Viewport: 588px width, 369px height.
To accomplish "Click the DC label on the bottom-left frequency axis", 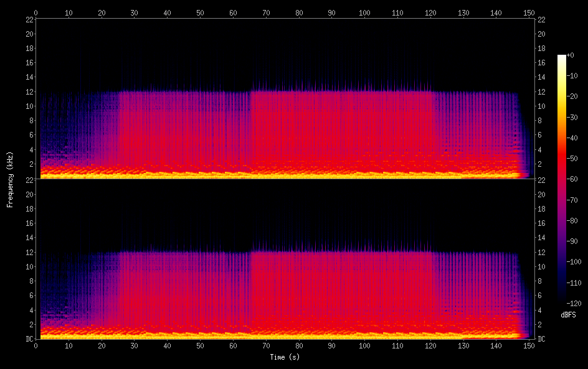I will click(28, 339).
